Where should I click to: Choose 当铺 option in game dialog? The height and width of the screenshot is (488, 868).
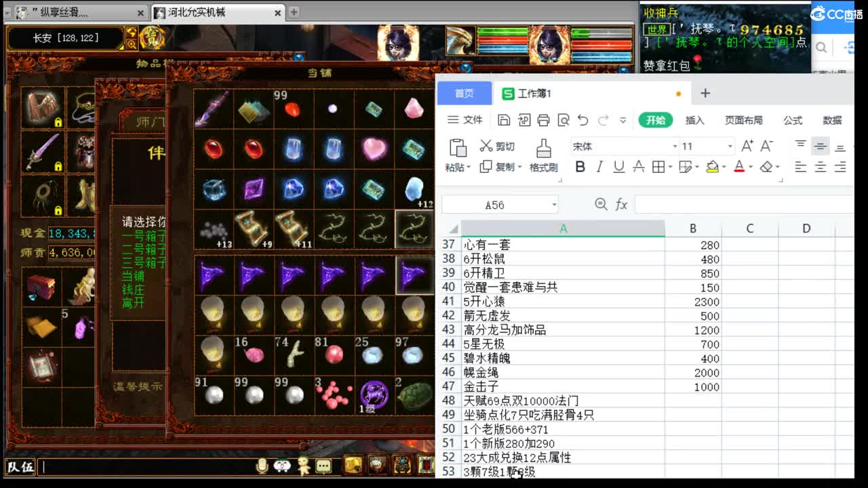coord(133,276)
